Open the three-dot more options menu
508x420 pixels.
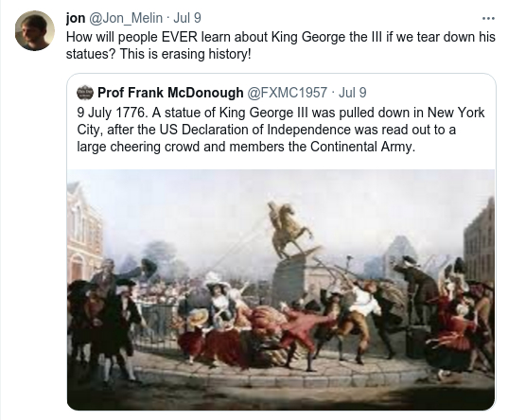pyautogui.click(x=488, y=19)
